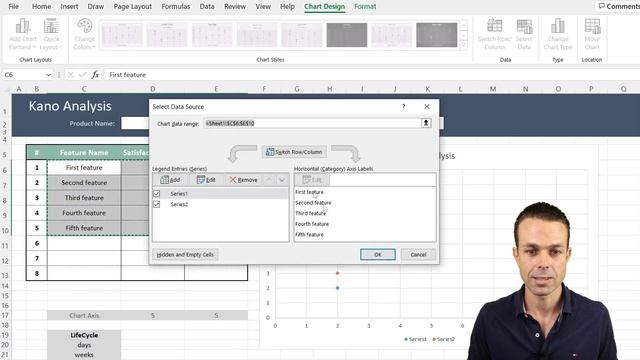Open the Name Box dropdown
Viewport: 640px width, 360px height.
(x=48, y=75)
